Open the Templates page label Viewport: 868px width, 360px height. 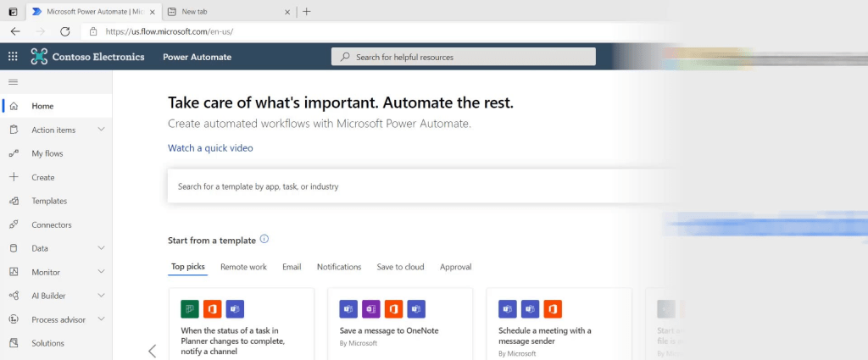tap(49, 202)
